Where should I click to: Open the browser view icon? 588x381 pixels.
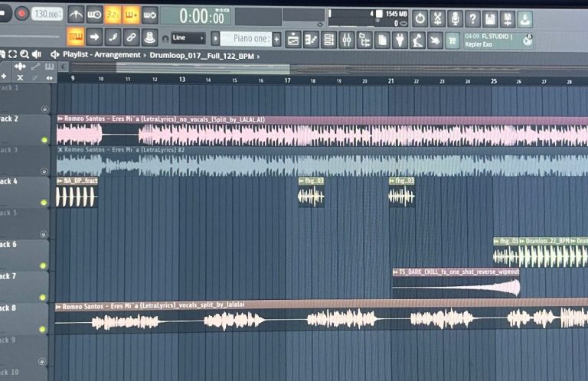click(x=364, y=40)
